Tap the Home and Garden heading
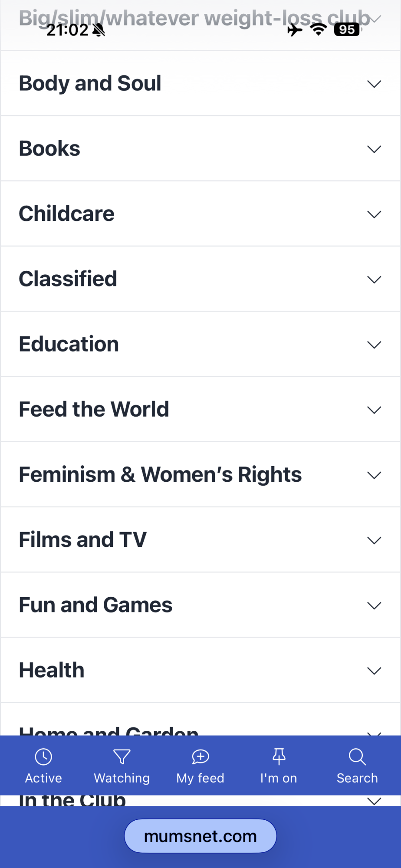The height and width of the screenshot is (868, 401). tap(108, 730)
